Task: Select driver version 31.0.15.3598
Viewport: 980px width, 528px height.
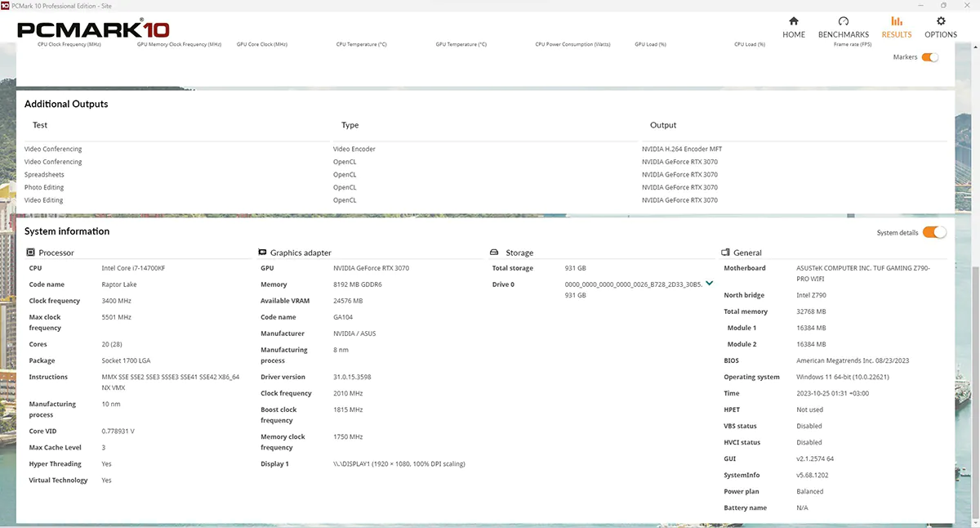Action: [353, 377]
